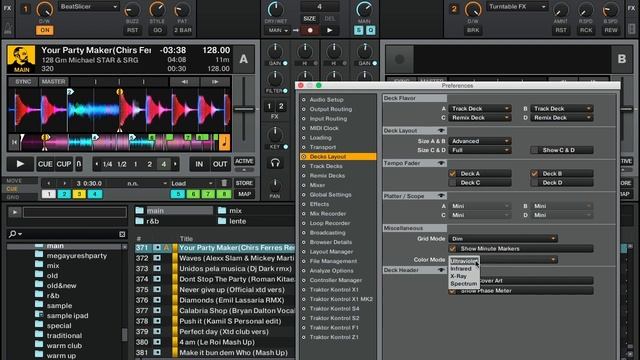The height and width of the screenshot is (360, 640).
Task: Open the Deck C flavor dropdown
Action: pos(480,118)
